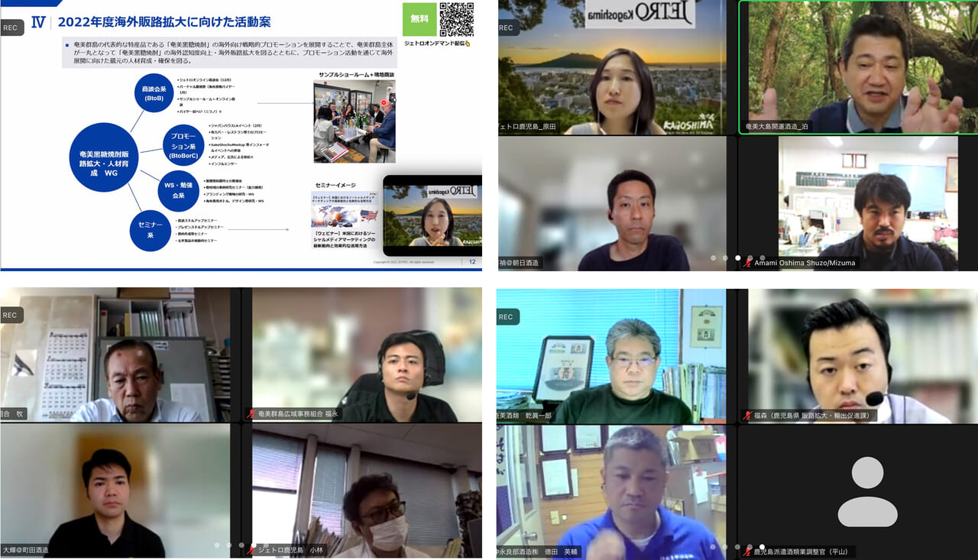Screen dimensions: 978x560
Task: Click the muted mic icon beside 鹿児島派遣酒類業調整官（平山）
Action: click(x=747, y=551)
